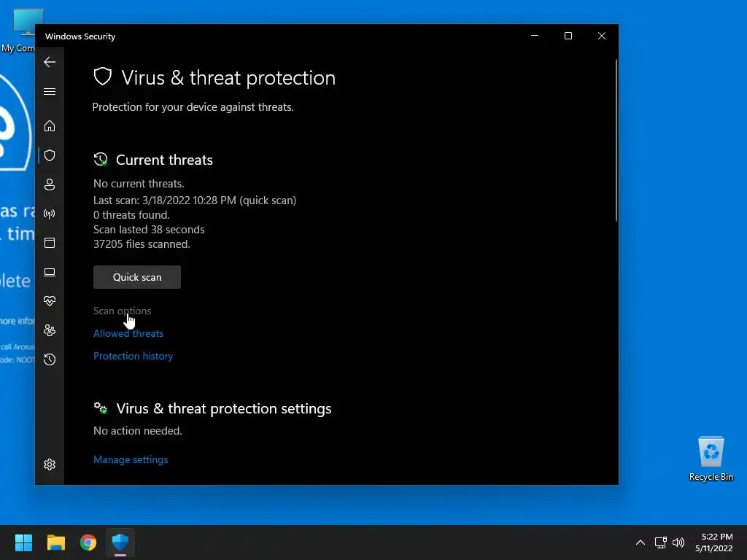Minimize the Windows Security window
Viewport: 747px width, 560px height.
click(x=535, y=36)
